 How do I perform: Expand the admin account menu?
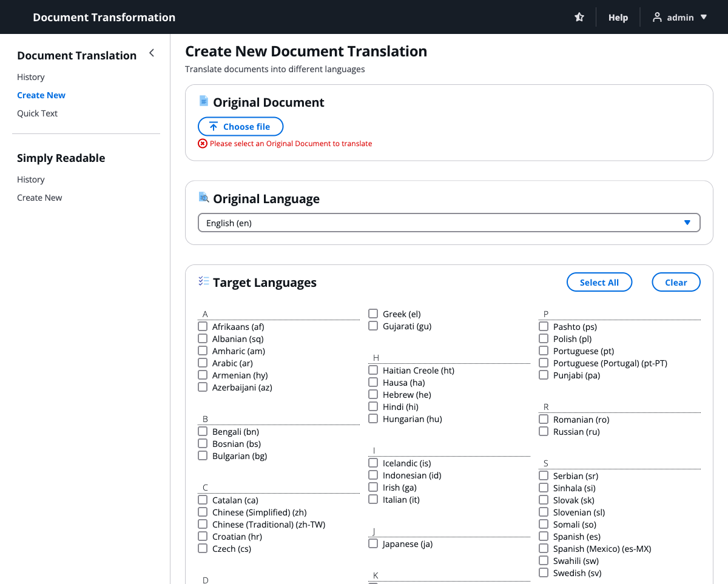click(x=704, y=17)
